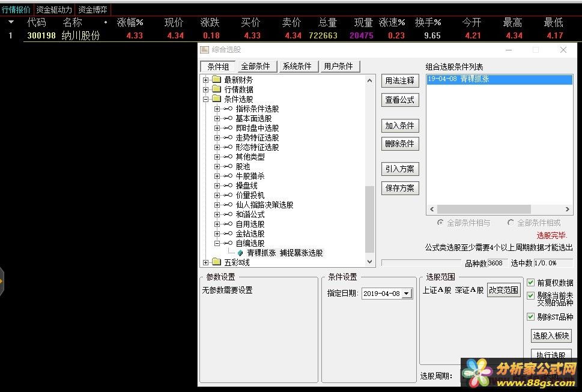The width and height of the screenshot is (582, 392).
Task: Click stock code 300198
Action: click(41, 35)
